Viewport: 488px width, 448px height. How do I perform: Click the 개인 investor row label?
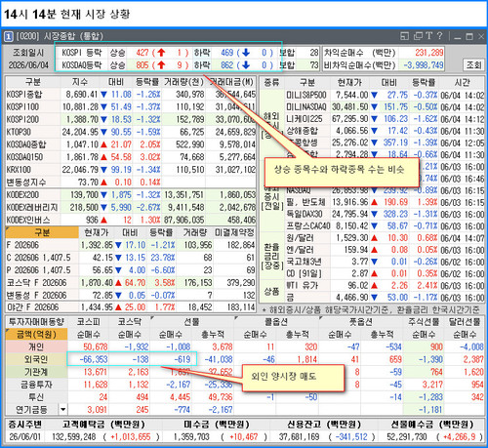(x=36, y=346)
